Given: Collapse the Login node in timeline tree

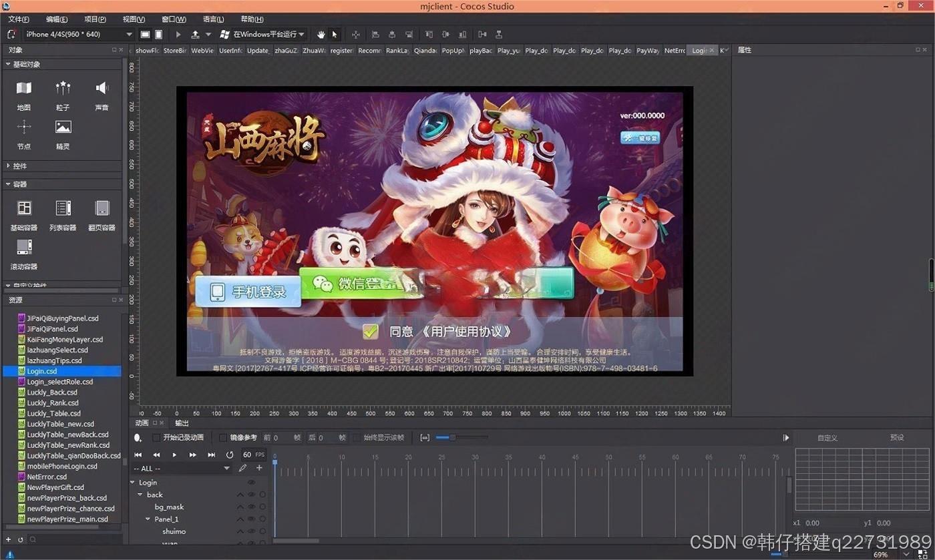Looking at the screenshot, I should 133,483.
